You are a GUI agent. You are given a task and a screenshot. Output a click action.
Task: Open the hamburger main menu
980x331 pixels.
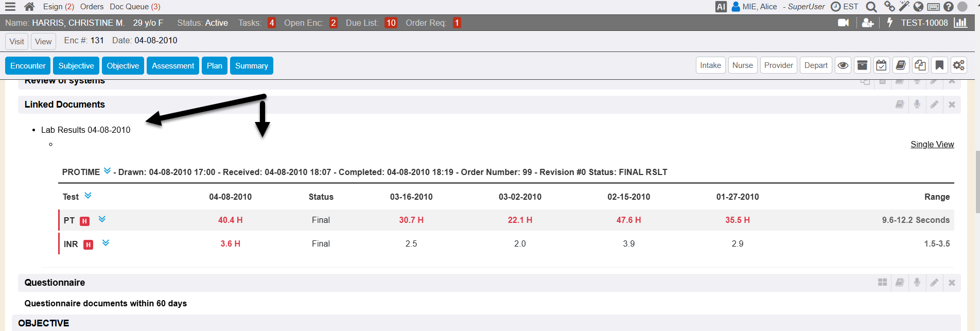pyautogui.click(x=10, y=7)
